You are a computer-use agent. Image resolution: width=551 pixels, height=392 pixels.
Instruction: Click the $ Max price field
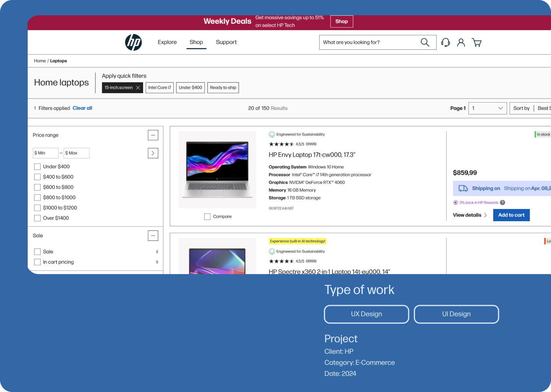(x=77, y=153)
